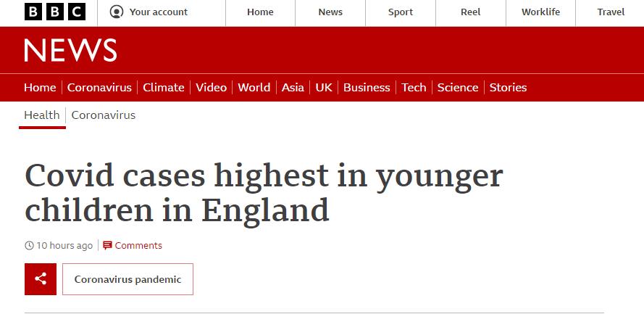
Task: Open the Comments speech bubble icon
Action: pyautogui.click(x=107, y=246)
